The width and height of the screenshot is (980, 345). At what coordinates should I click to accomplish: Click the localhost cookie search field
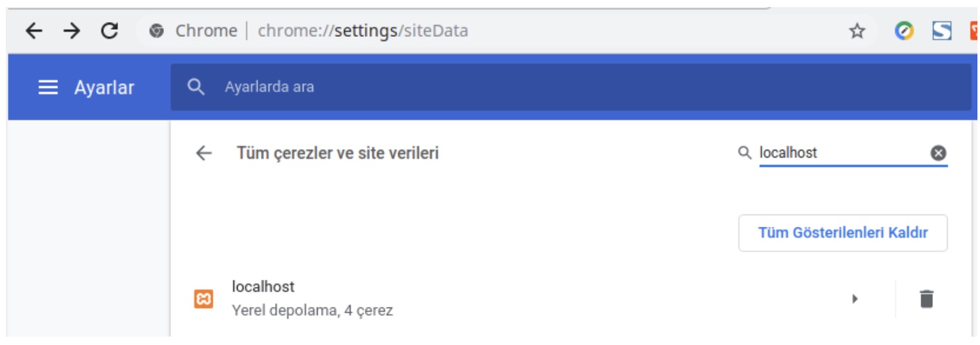[x=842, y=153]
